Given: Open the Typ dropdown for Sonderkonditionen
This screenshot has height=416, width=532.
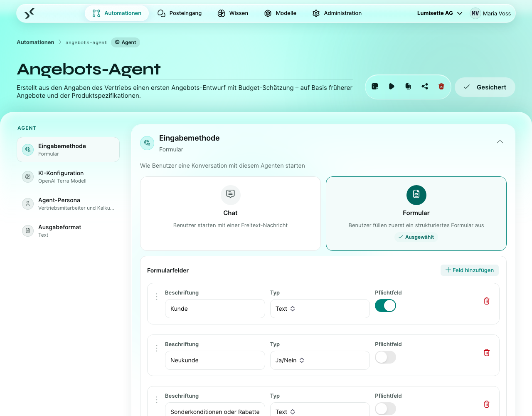Looking at the screenshot, I should coord(320,409).
